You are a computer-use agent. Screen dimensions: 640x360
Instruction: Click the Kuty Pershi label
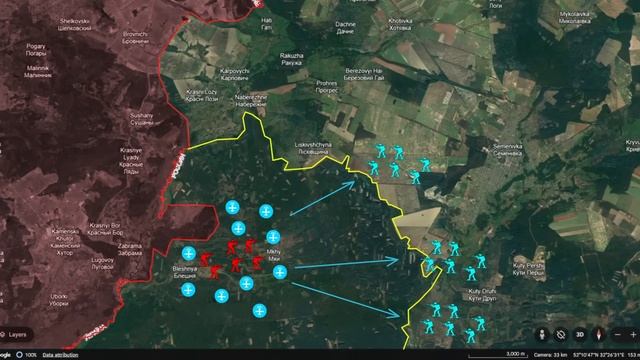(529, 269)
